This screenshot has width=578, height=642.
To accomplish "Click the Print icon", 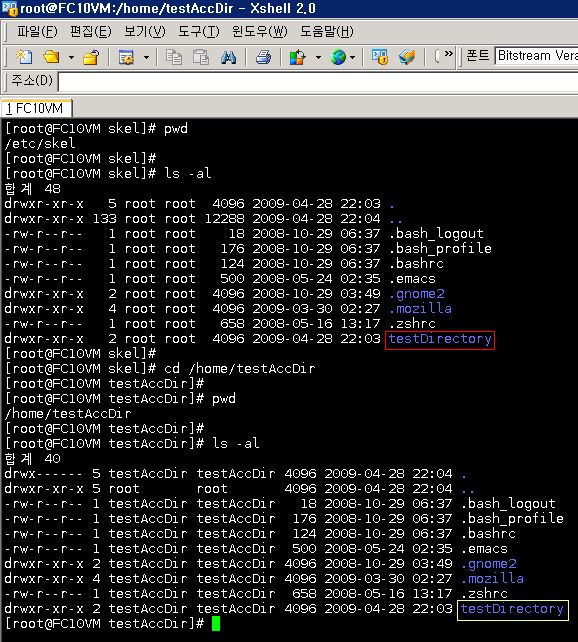I will click(264, 57).
